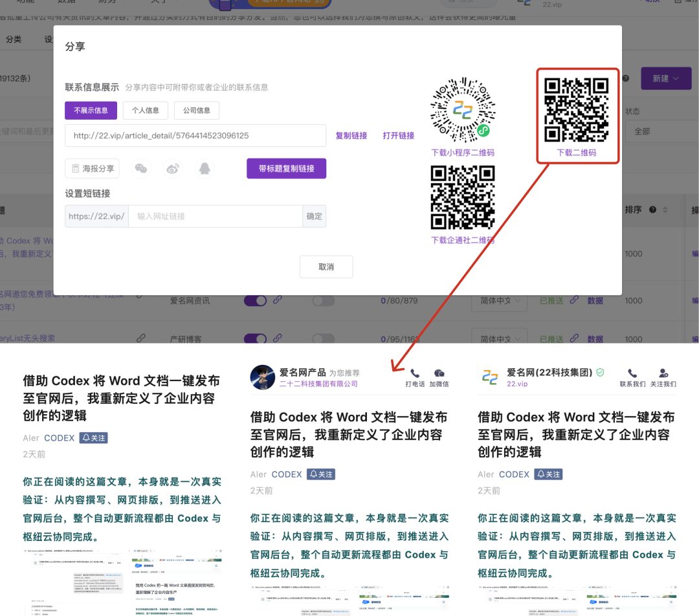Select the 个人信息 option
The image size is (699, 616).
coord(146,111)
